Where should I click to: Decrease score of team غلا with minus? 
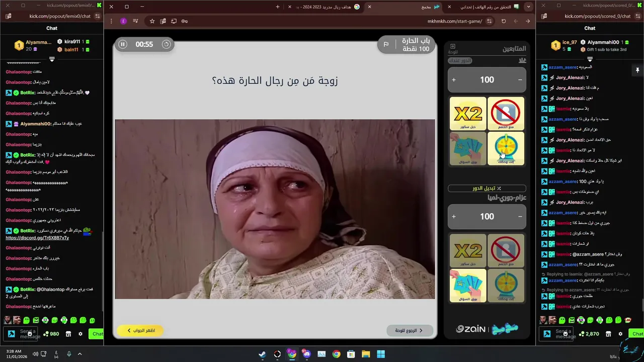pos(520,79)
